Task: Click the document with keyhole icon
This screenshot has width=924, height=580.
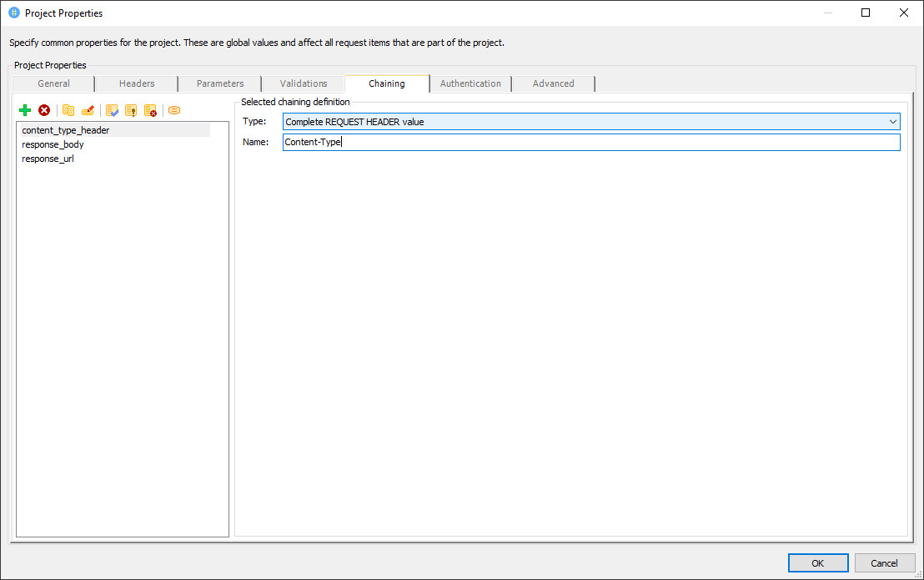Action: 131,110
